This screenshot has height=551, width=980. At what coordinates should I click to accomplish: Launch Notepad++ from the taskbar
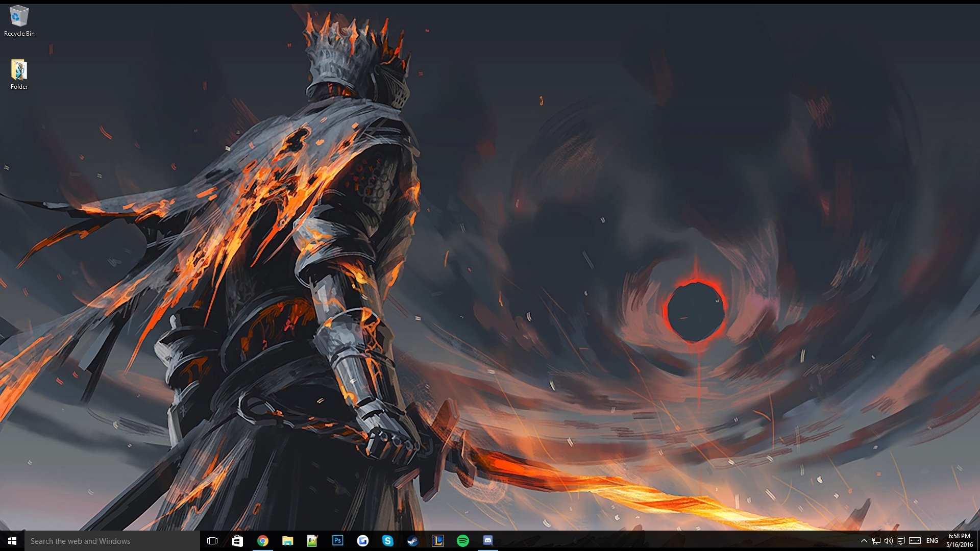tap(312, 541)
